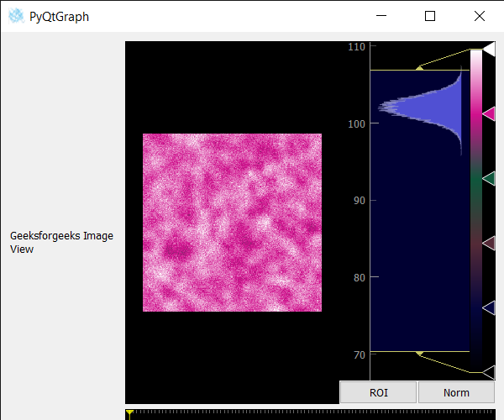Select the green gradient tick marker
This screenshot has height=420, width=504.
(x=489, y=179)
